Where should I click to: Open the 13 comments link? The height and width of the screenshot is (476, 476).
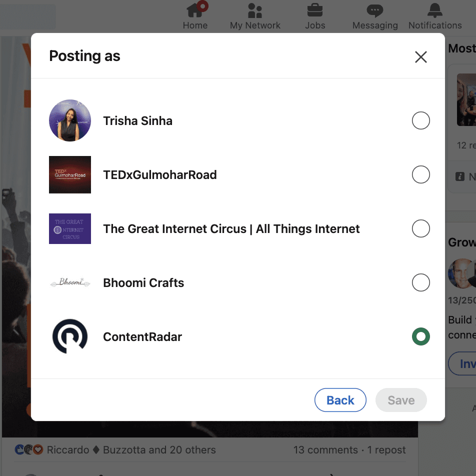pyautogui.click(x=325, y=449)
